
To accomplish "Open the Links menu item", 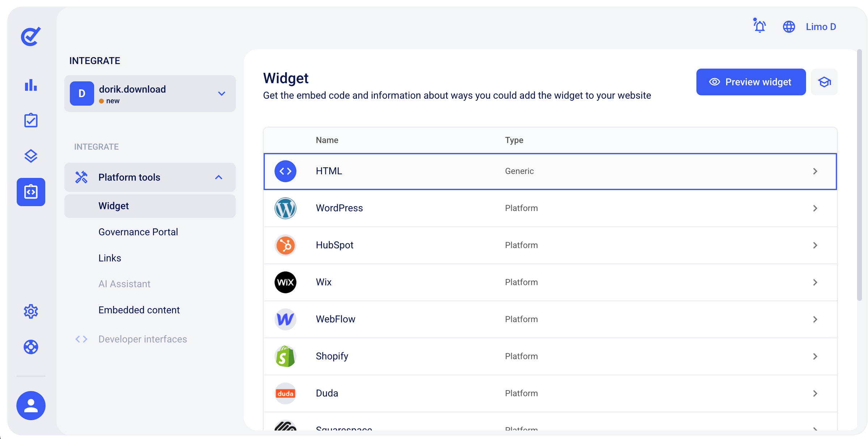I will tap(110, 258).
